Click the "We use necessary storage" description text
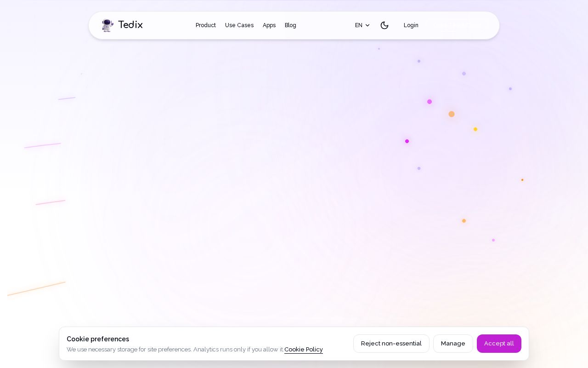Viewport: 588px width, 368px height. coord(175,350)
